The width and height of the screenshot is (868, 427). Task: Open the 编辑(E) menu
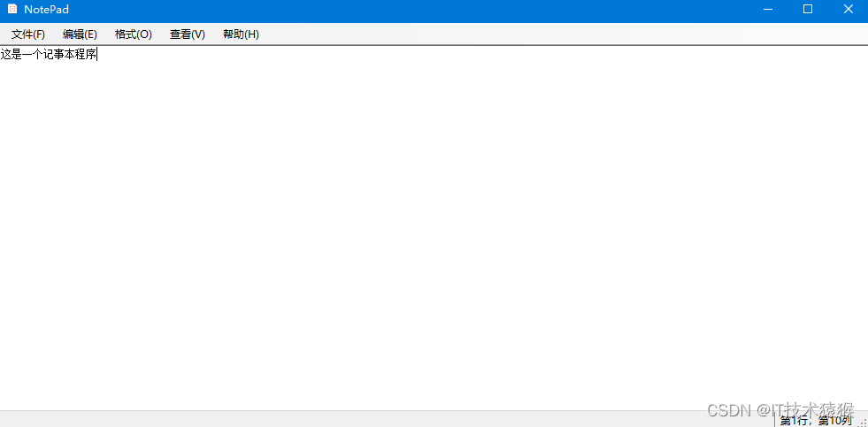coord(81,34)
